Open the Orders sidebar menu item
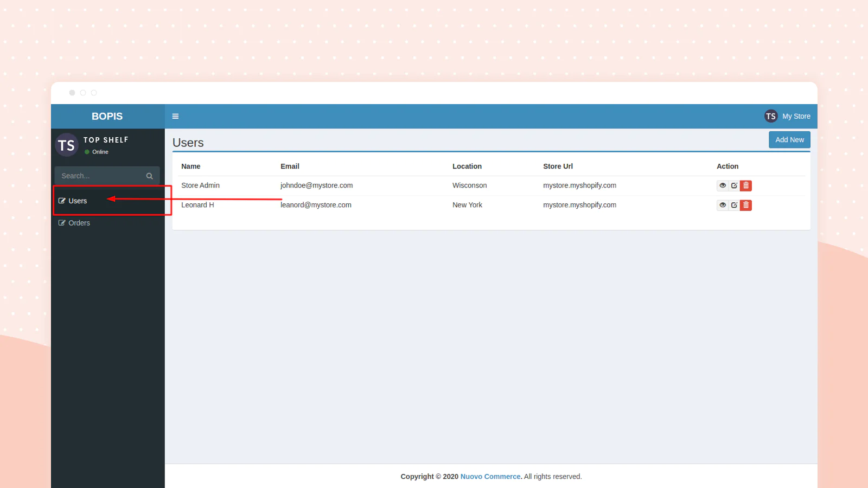Image resolution: width=868 pixels, height=488 pixels. tap(108, 223)
